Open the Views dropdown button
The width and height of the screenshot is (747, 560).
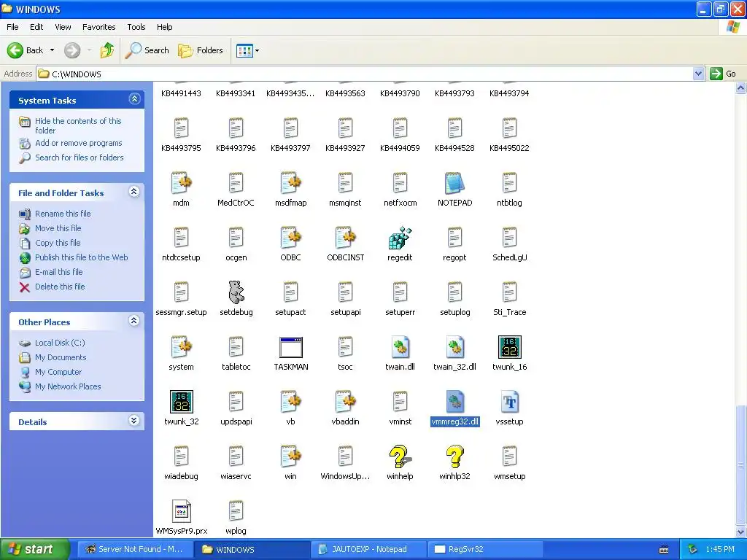[x=248, y=50]
